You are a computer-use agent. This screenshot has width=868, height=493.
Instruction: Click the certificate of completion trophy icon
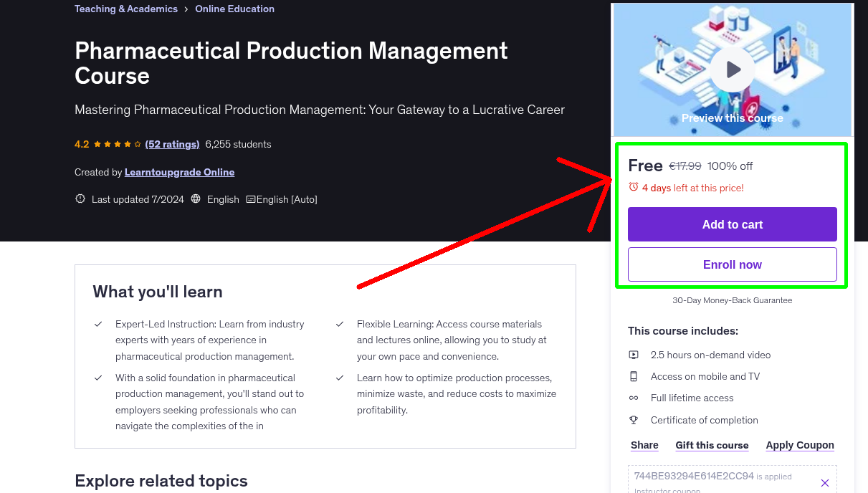[634, 420]
